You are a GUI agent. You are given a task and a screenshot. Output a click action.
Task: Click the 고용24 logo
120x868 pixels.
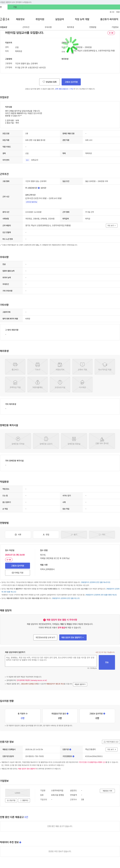[x=5, y=19]
